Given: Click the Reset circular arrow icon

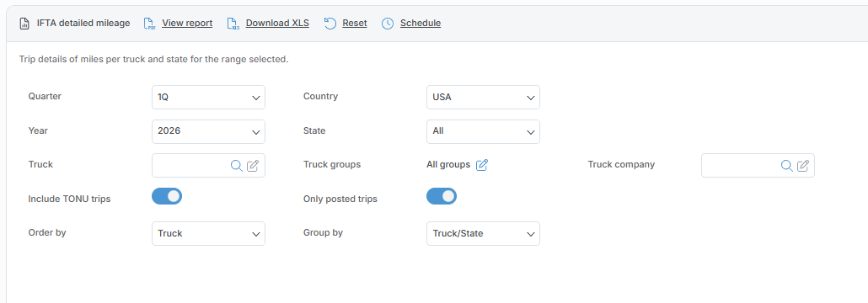Looking at the screenshot, I should pos(330,24).
